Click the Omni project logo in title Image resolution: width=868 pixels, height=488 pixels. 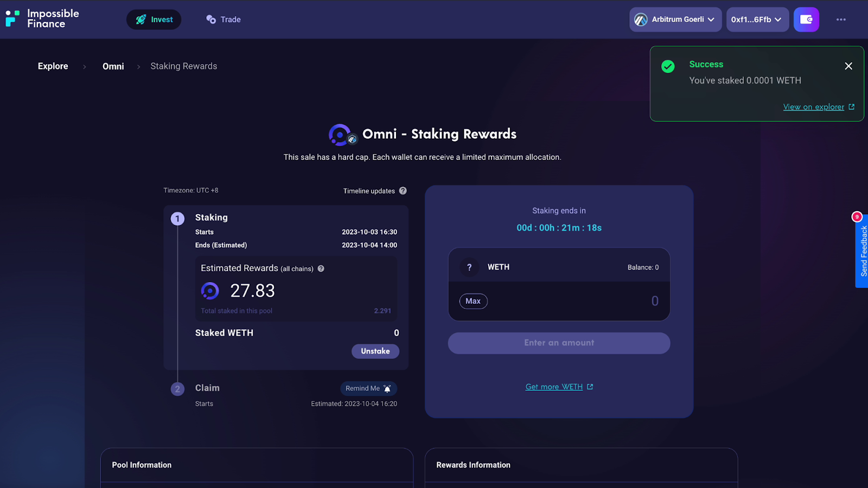342,135
